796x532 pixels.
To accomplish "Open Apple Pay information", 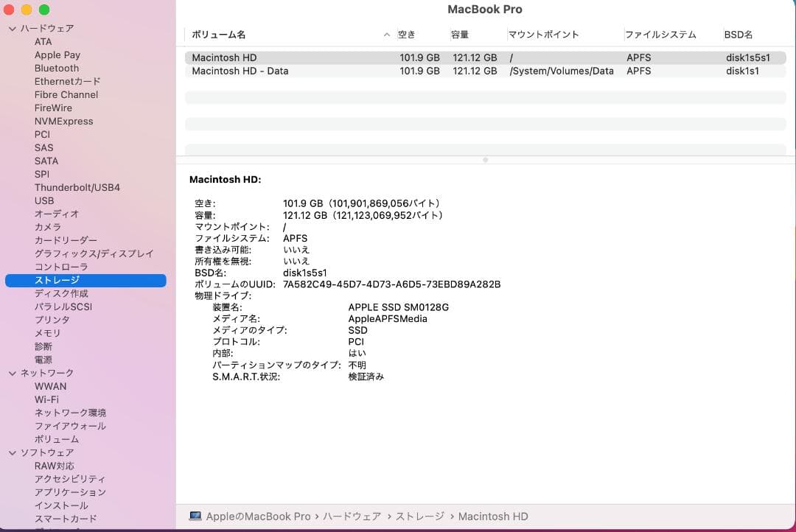I will click(57, 55).
